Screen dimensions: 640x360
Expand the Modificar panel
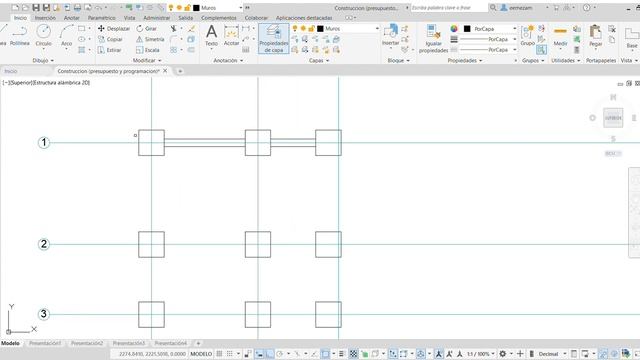click(x=147, y=60)
